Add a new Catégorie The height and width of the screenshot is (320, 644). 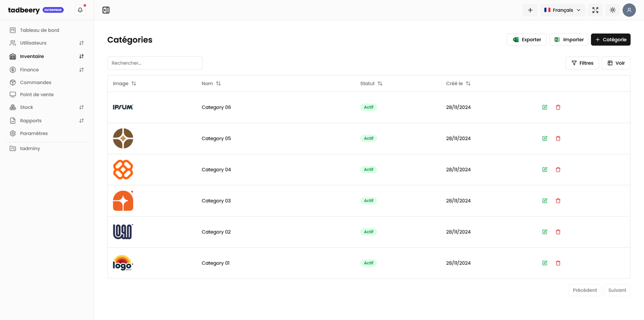point(610,40)
